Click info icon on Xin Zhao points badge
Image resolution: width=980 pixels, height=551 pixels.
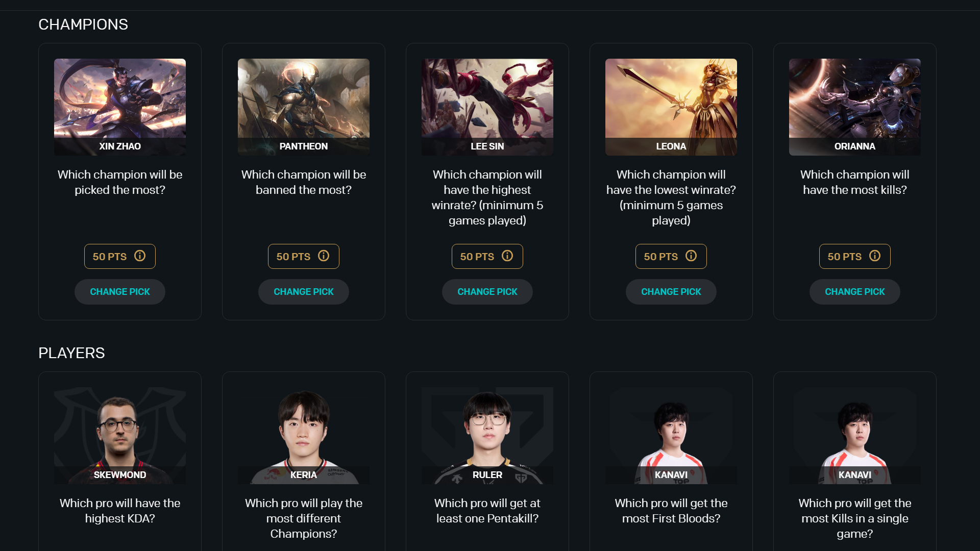140,256
